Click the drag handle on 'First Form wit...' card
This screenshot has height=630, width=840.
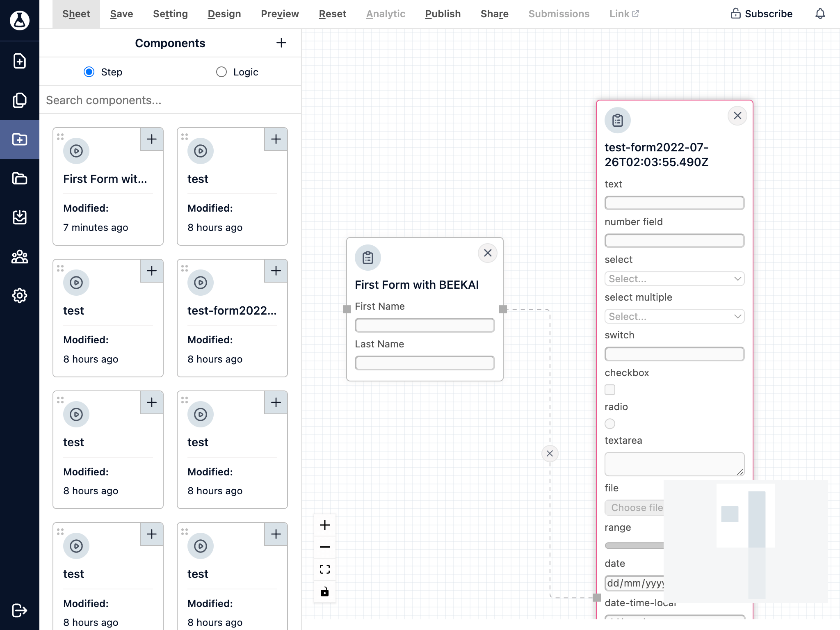pos(60,136)
